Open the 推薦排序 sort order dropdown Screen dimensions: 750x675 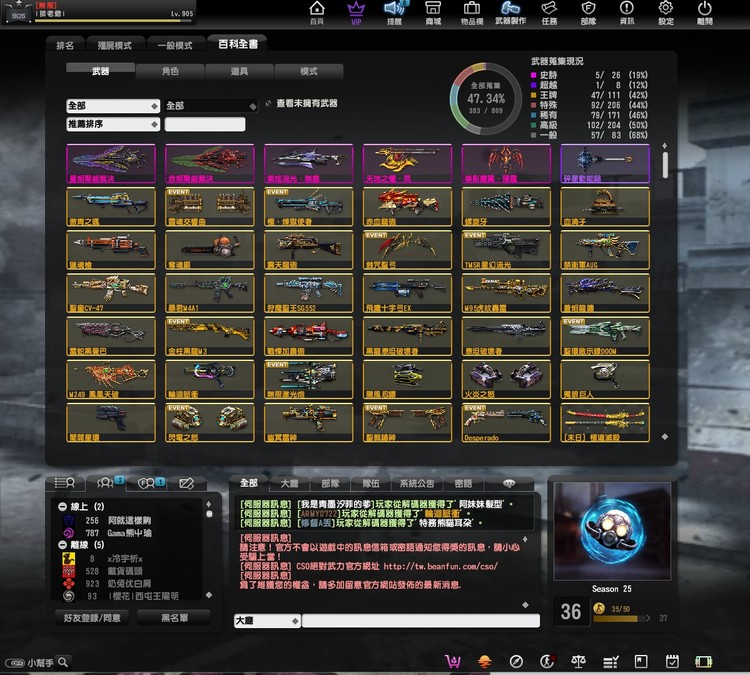113,125
